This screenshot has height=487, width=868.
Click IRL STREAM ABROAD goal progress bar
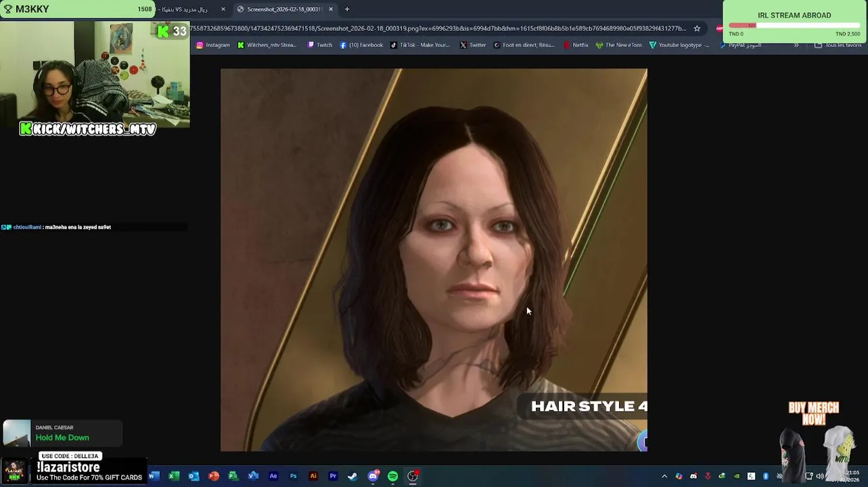pos(794,26)
